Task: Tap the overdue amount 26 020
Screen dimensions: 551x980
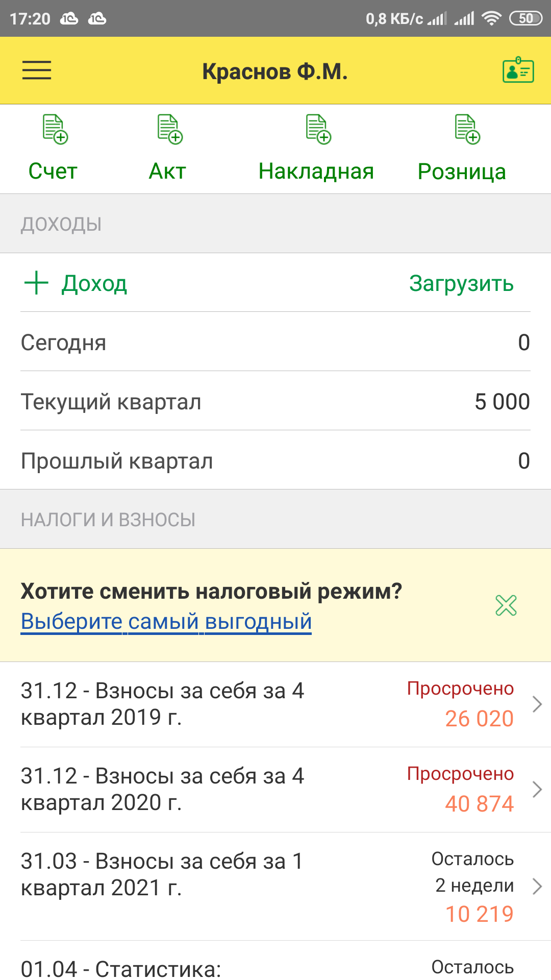Action: [x=479, y=719]
